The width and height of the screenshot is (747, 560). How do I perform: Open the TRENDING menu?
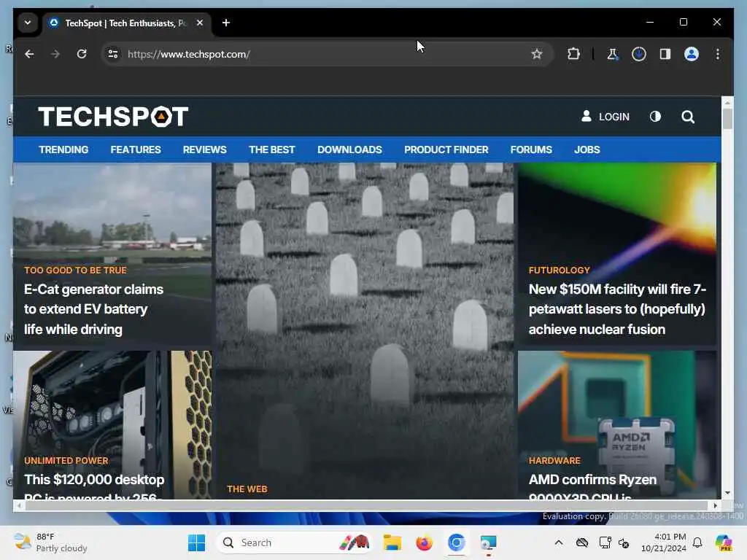pos(64,149)
